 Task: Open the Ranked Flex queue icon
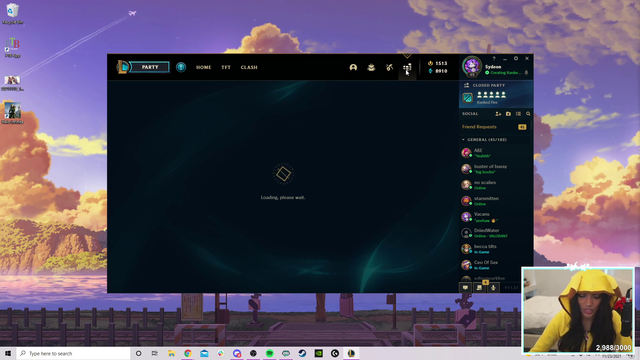tap(467, 98)
